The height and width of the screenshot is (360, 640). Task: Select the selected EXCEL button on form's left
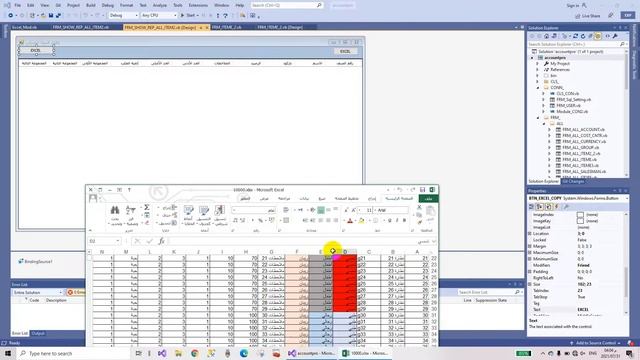pyautogui.click(x=36, y=51)
